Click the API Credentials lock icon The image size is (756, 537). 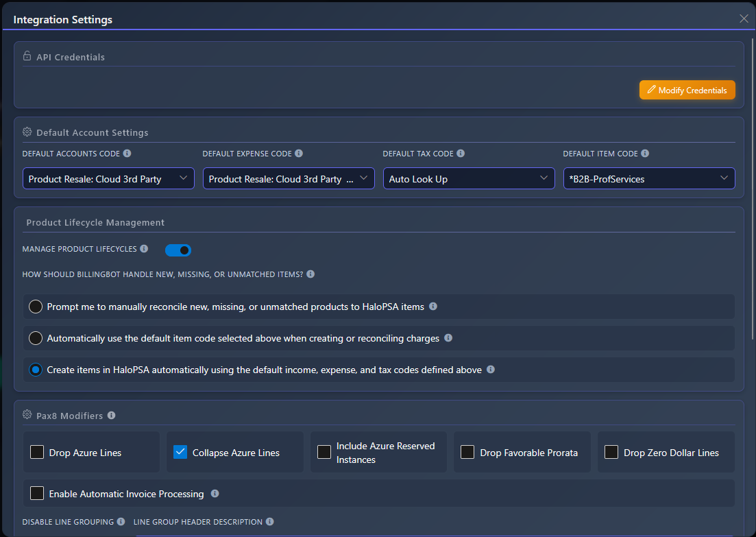coord(27,56)
